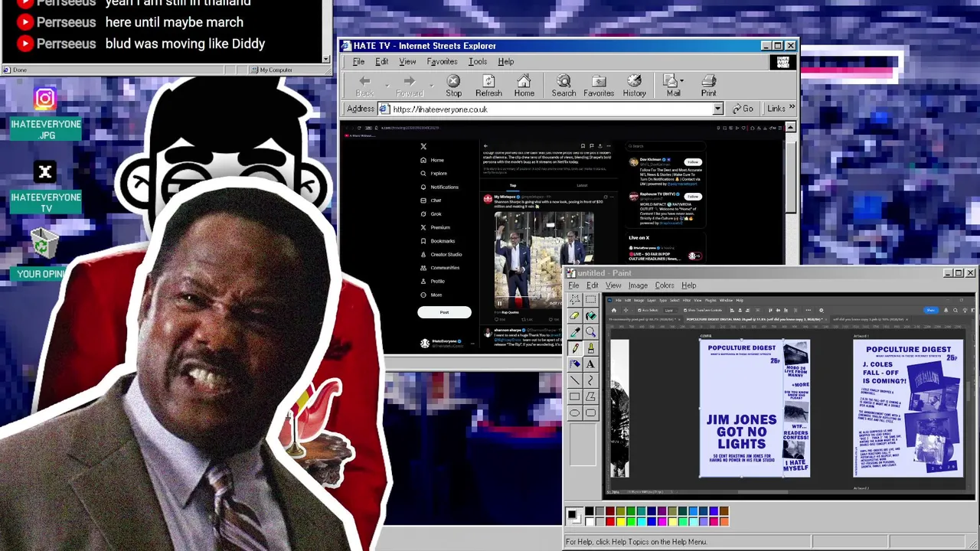Screen dimensions: 980x551
Task: Choose the Rounded Rectangle tool in Paint
Action: click(x=590, y=413)
